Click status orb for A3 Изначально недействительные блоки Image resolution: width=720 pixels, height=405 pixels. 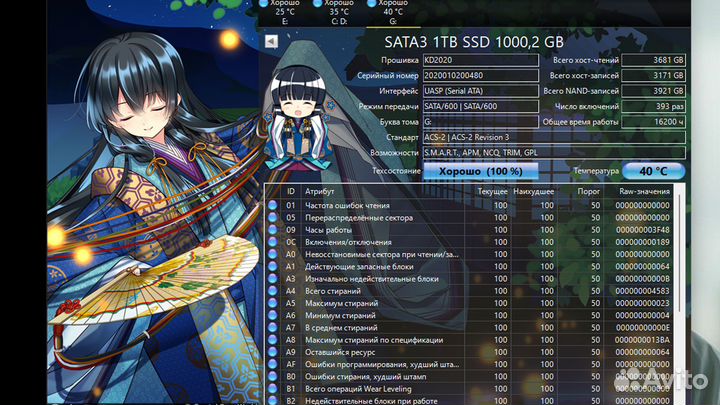pyautogui.click(x=273, y=279)
